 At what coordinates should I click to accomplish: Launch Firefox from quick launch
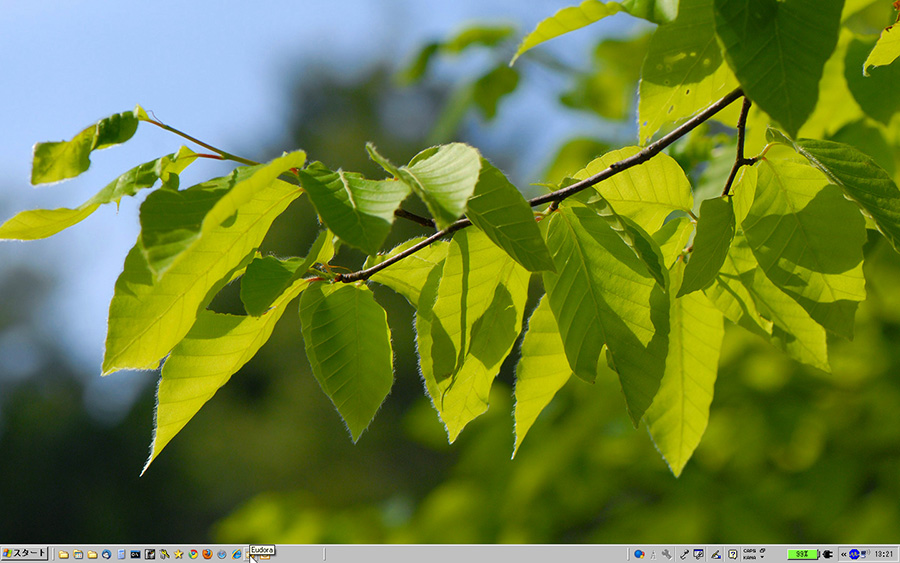207,554
